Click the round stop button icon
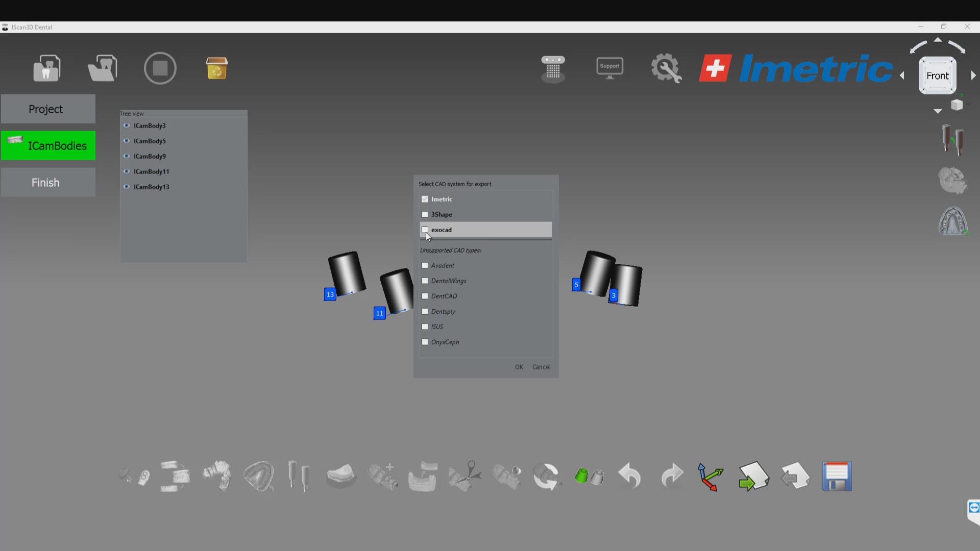980x551 pixels. coord(160,68)
